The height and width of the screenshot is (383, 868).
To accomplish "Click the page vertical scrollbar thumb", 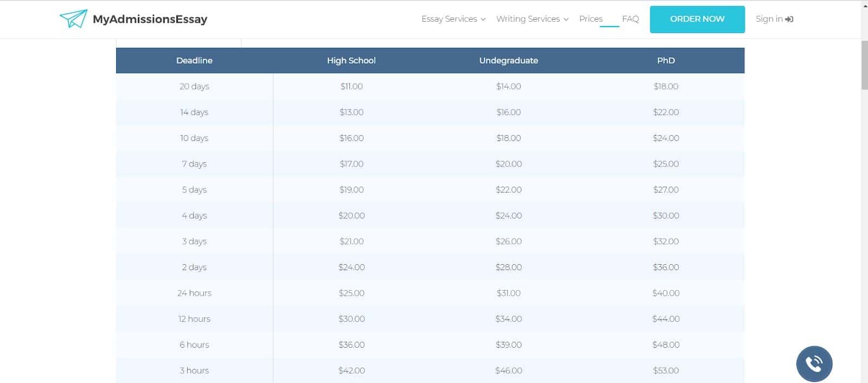I will tap(864, 65).
